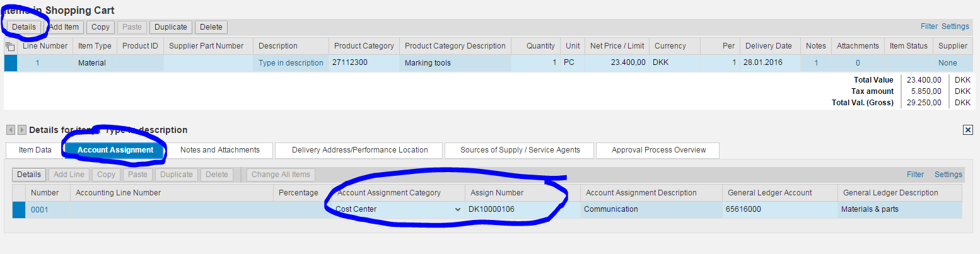Delete the selected shopping cart item
The height and width of the screenshot is (254, 980).
211,27
